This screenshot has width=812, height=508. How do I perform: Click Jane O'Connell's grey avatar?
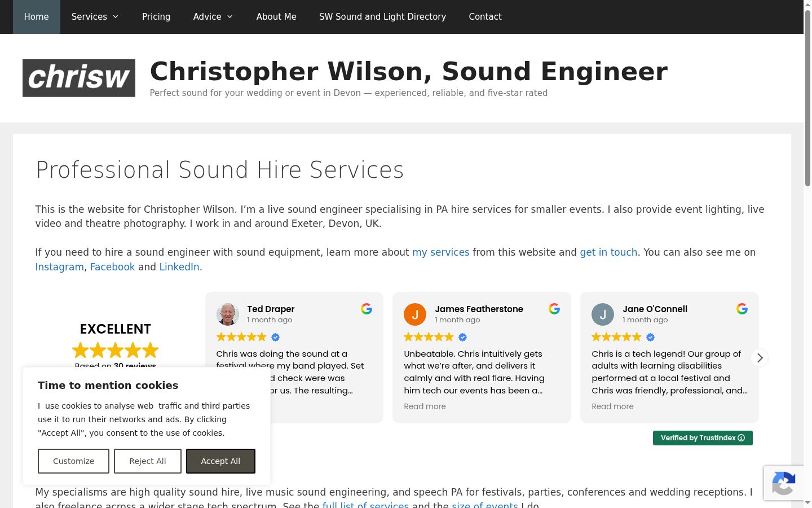pos(603,314)
